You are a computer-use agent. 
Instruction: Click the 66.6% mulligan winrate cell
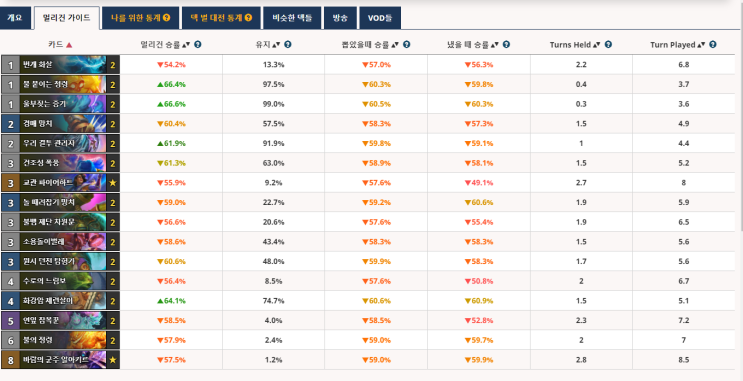pyautogui.click(x=171, y=104)
